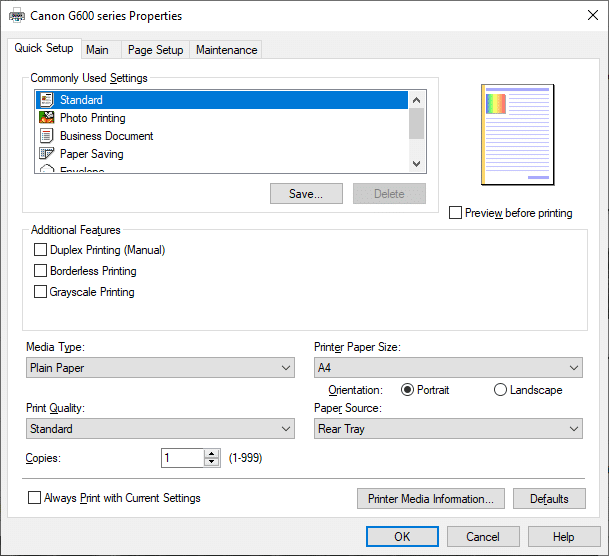Click the Photo Printing profile icon
This screenshot has height=556, width=609.
46,118
